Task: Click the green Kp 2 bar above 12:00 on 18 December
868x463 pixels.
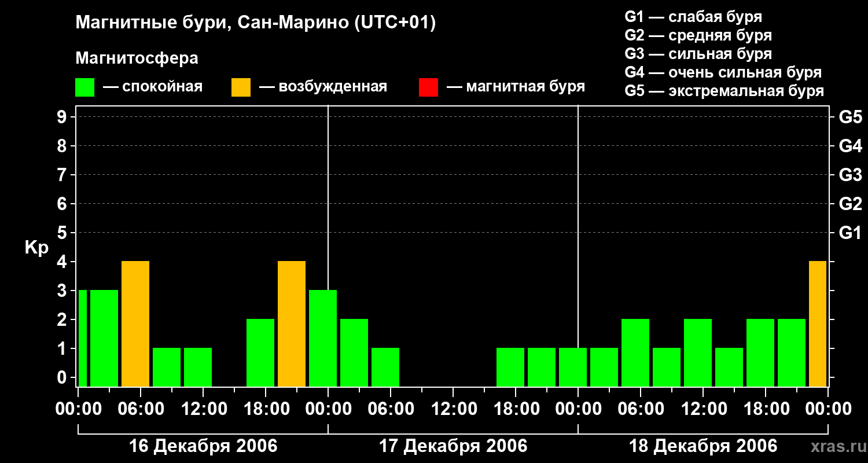Action: pyautogui.click(x=698, y=352)
